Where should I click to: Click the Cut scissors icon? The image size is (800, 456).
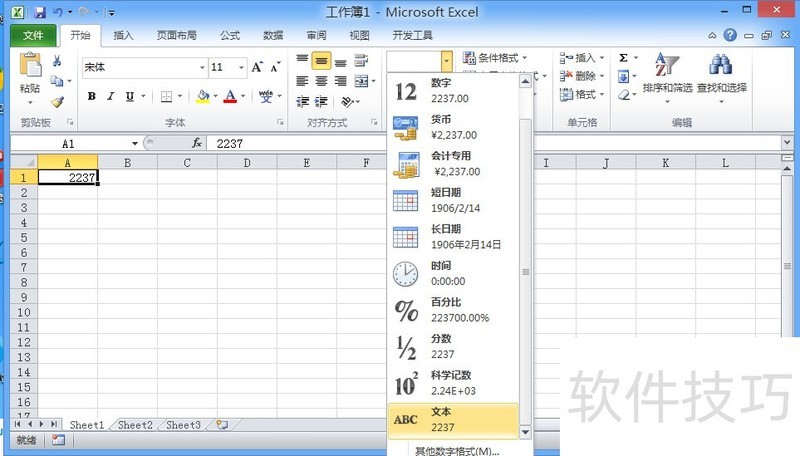pos(57,62)
